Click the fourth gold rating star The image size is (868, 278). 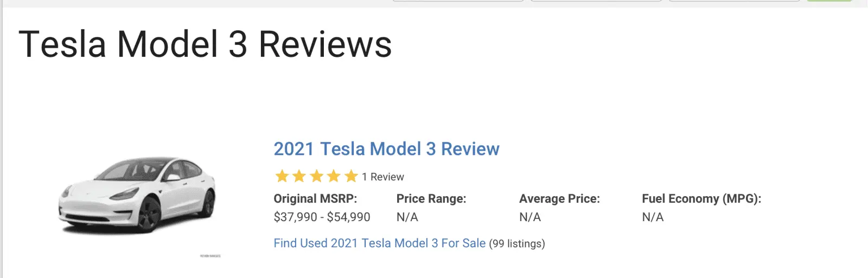pyautogui.click(x=334, y=176)
